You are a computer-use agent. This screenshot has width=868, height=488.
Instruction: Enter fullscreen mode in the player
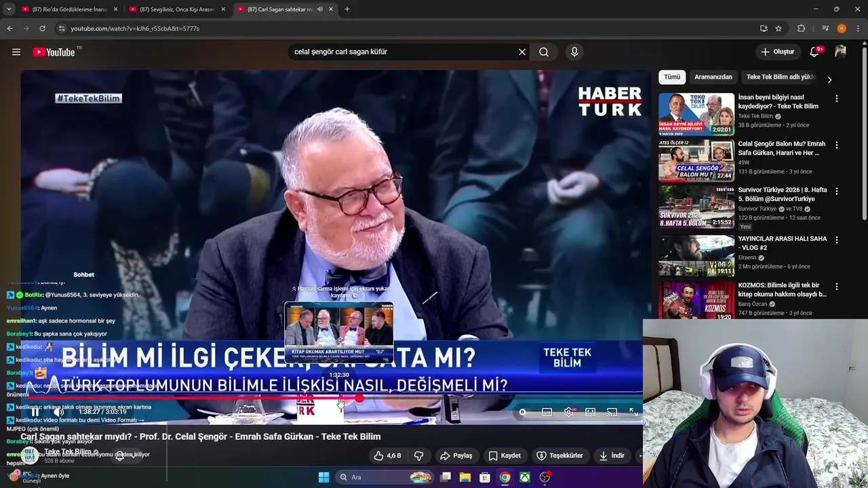[x=633, y=412]
